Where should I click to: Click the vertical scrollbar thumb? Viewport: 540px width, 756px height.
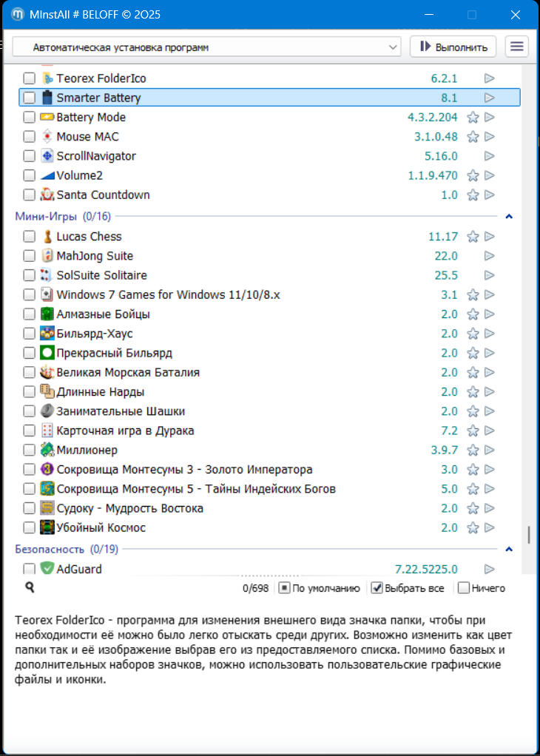(528, 534)
